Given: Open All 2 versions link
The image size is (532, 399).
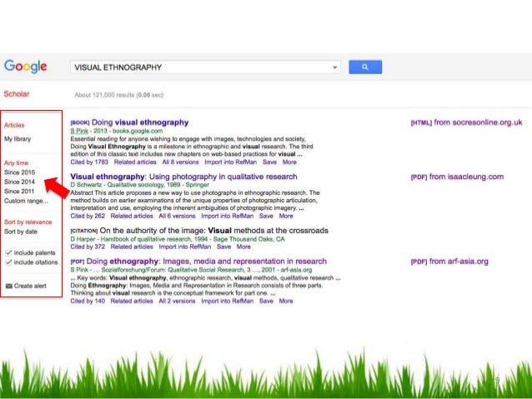Looking at the screenshot, I should pos(177,301).
